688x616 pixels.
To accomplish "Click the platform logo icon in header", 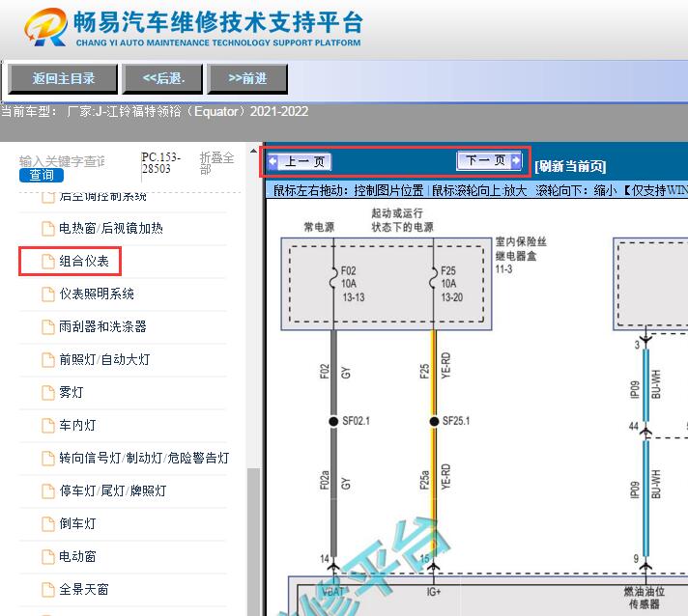I will click(x=46, y=27).
